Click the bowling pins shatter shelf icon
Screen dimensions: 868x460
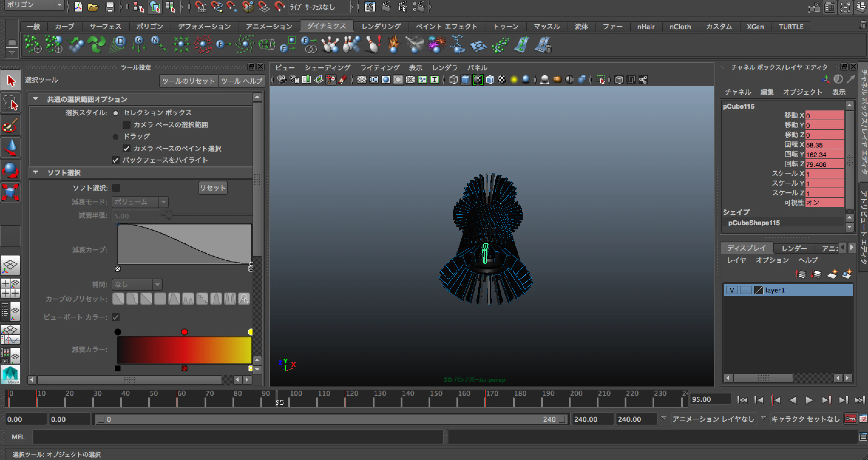coord(330,45)
